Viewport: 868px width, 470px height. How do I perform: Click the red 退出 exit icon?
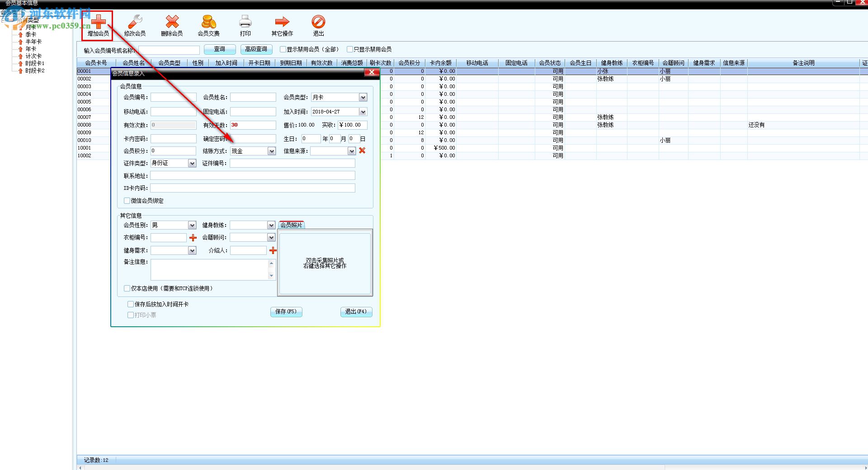(x=318, y=22)
